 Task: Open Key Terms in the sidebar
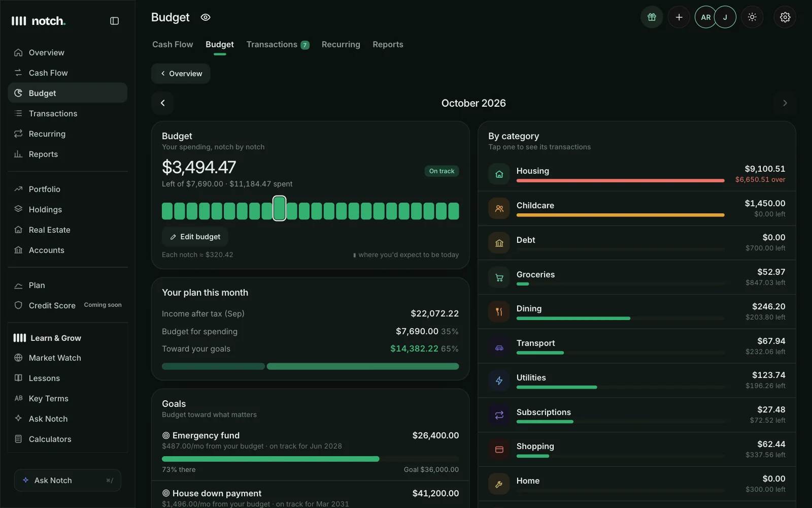click(67, 398)
